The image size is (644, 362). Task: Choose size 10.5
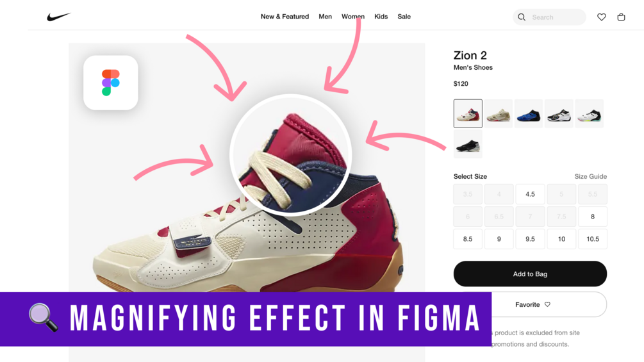coord(593,239)
